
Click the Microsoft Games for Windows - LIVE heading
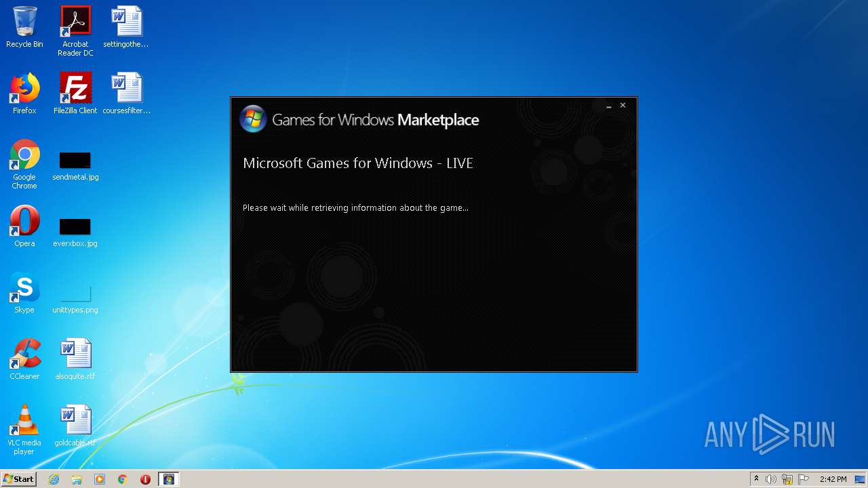click(x=358, y=163)
